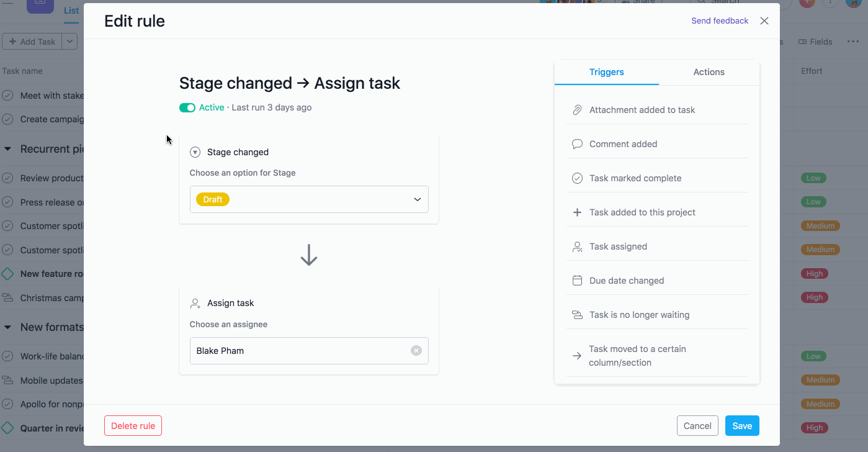Click the dependency icon on Mobile updates row
The width and height of the screenshot is (868, 452).
click(7, 381)
